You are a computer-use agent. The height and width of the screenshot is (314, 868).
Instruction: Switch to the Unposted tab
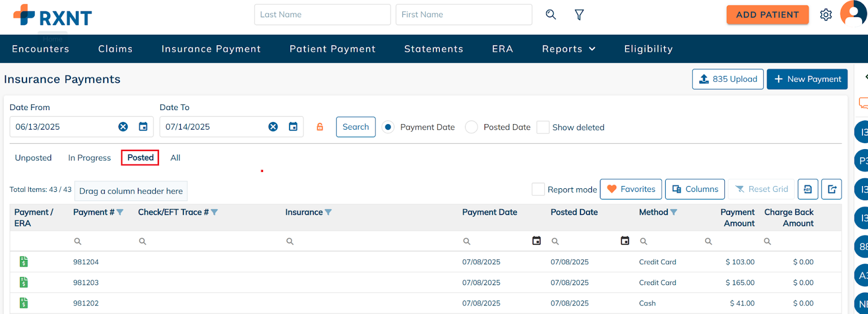click(x=33, y=158)
